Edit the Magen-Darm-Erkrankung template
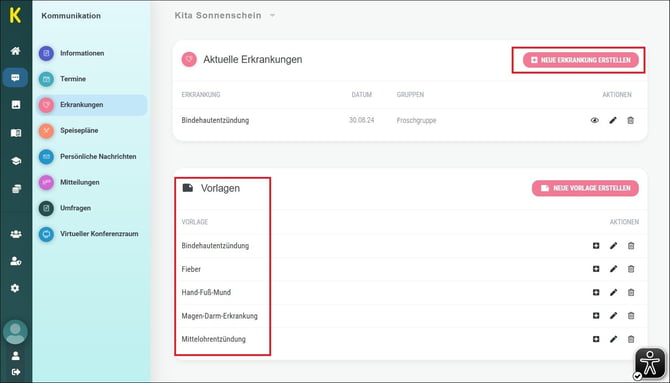This screenshot has width=670, height=383. point(613,315)
